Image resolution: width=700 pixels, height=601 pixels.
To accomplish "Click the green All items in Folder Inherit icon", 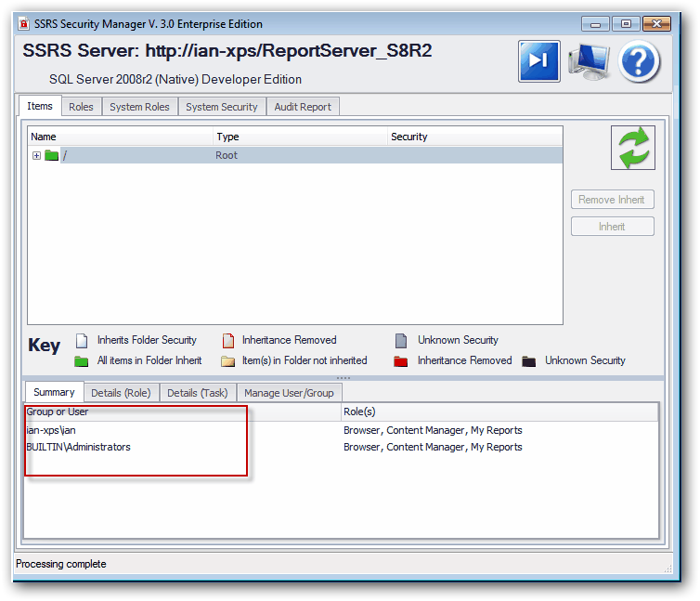I will click(82, 361).
